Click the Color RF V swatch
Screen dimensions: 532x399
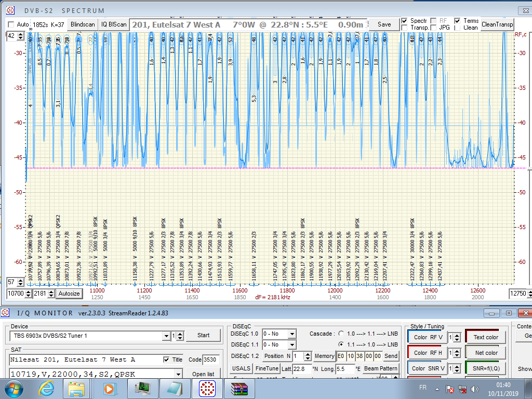coord(428,337)
